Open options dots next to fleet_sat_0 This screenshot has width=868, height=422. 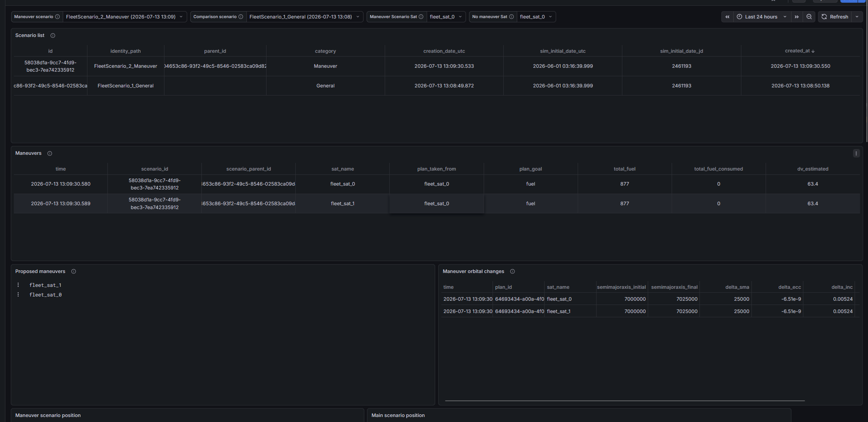pos(18,295)
